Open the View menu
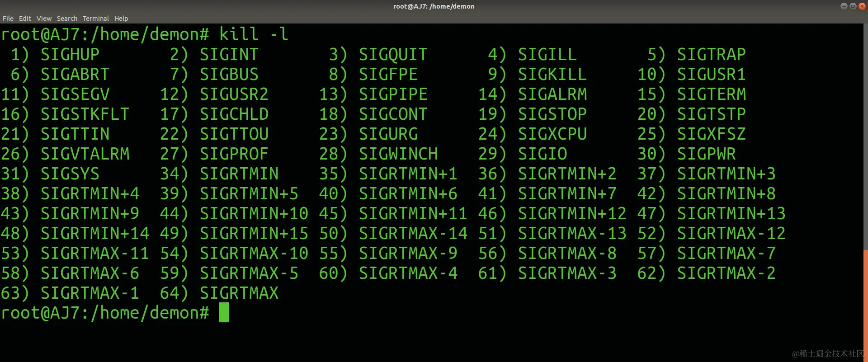 point(44,19)
